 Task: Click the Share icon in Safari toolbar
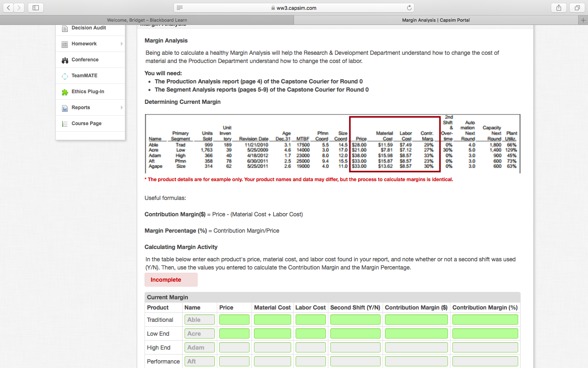559,7
